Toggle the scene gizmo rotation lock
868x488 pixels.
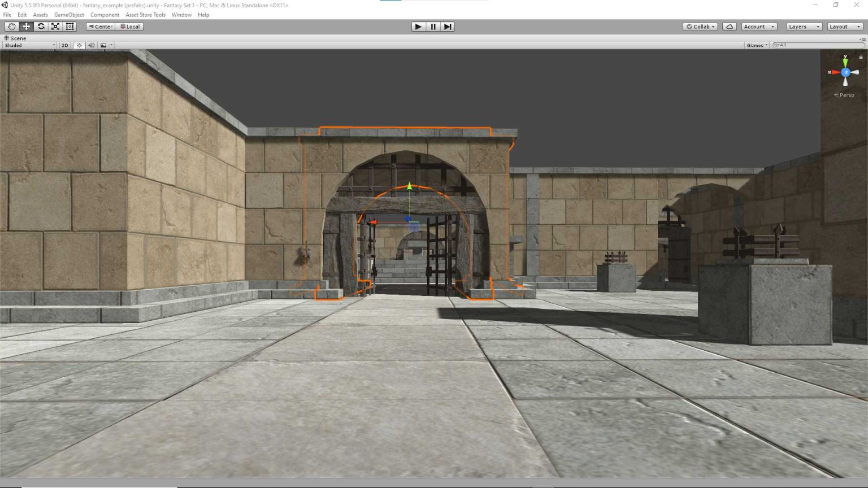861,57
